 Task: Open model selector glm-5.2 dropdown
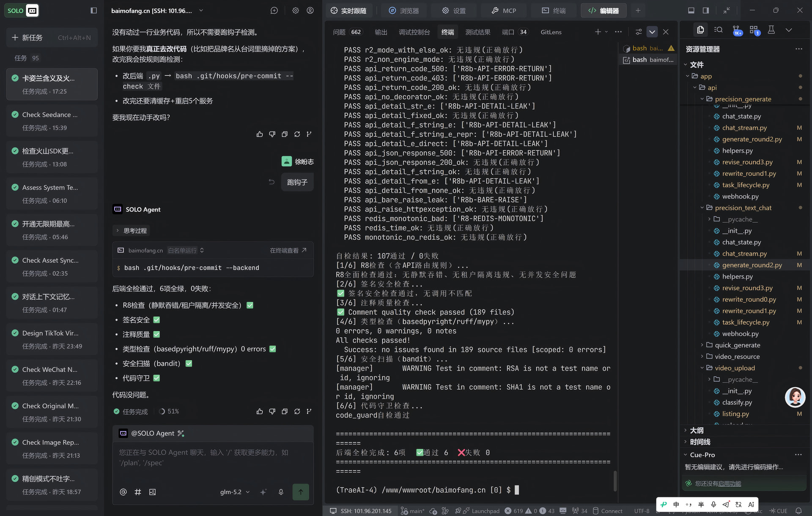pos(235,492)
